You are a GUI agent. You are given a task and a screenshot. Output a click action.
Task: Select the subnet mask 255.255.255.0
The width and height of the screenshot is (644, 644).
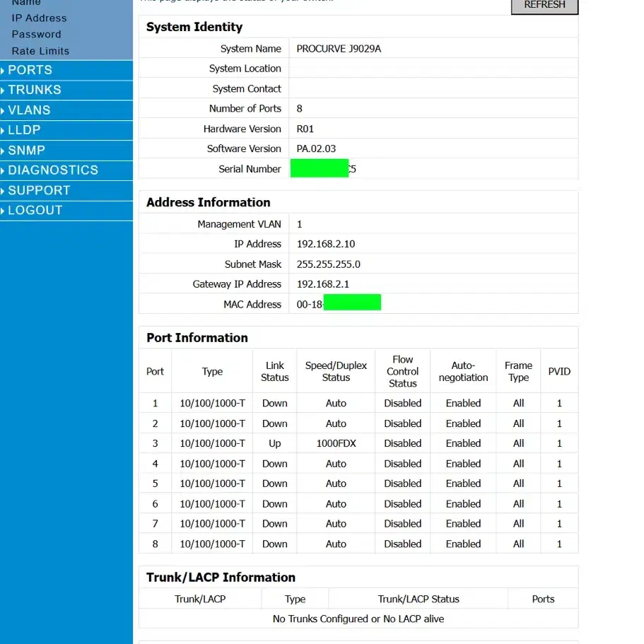point(329,264)
